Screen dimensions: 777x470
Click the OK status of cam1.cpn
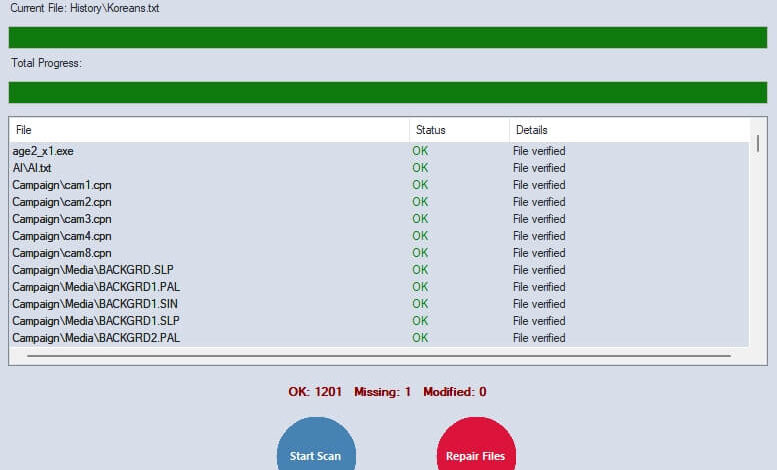420,185
